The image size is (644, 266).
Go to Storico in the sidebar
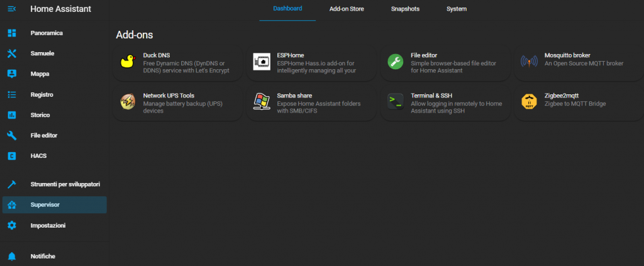click(40, 115)
